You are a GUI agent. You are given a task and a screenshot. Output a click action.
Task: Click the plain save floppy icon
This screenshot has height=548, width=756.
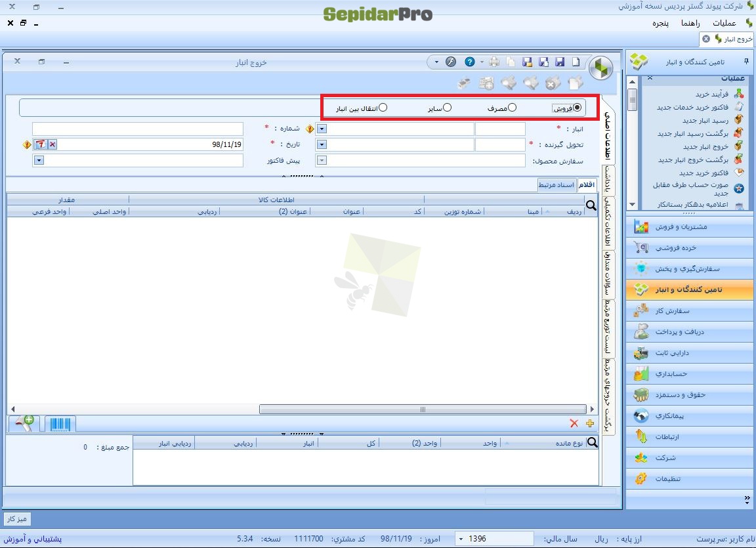pyautogui.click(x=560, y=62)
